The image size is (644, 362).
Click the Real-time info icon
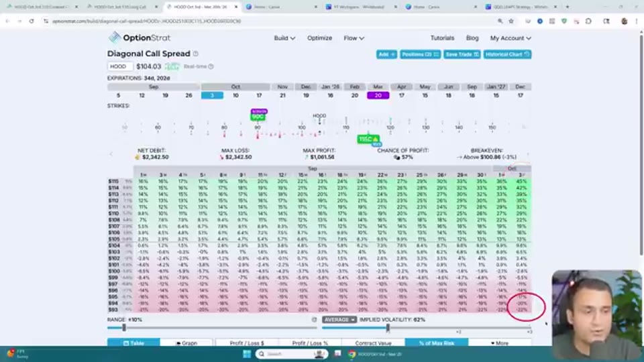coord(211,66)
